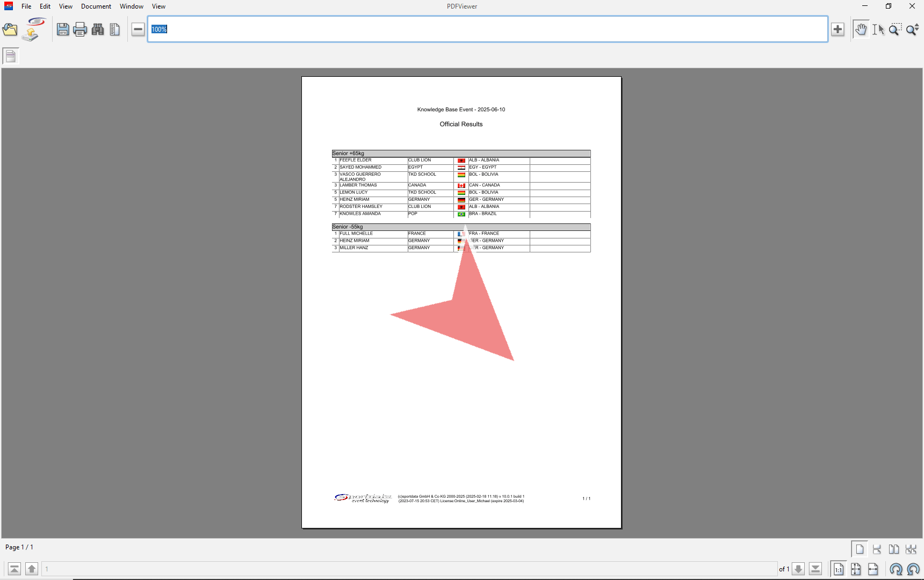Click the zoom in plus button
This screenshot has height=580, width=924.
point(838,30)
